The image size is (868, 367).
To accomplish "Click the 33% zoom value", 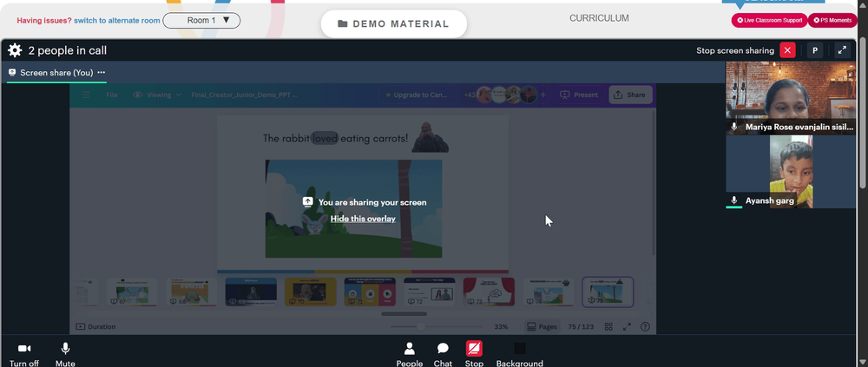I will (x=501, y=326).
